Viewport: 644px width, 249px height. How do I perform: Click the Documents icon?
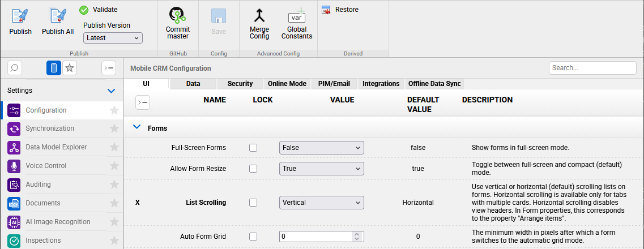click(14, 204)
